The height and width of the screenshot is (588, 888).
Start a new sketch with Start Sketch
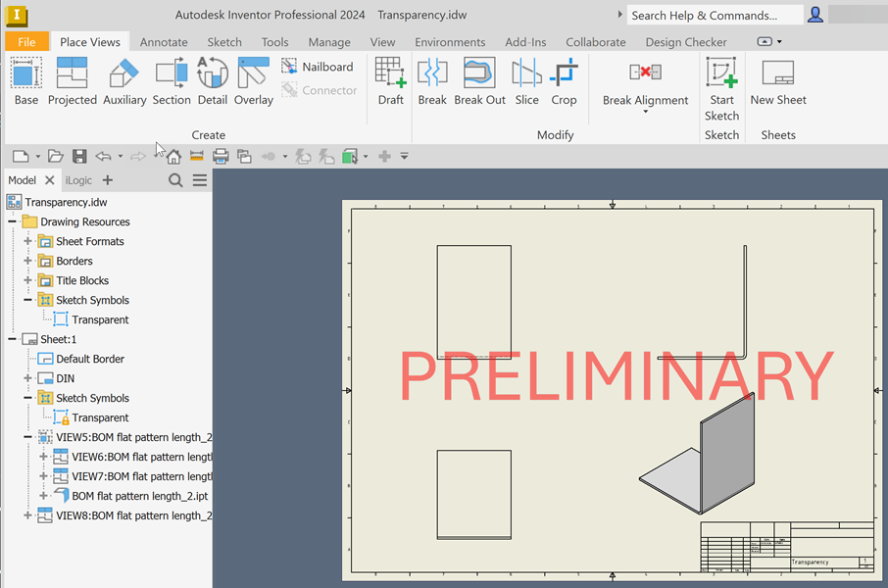pos(722,83)
